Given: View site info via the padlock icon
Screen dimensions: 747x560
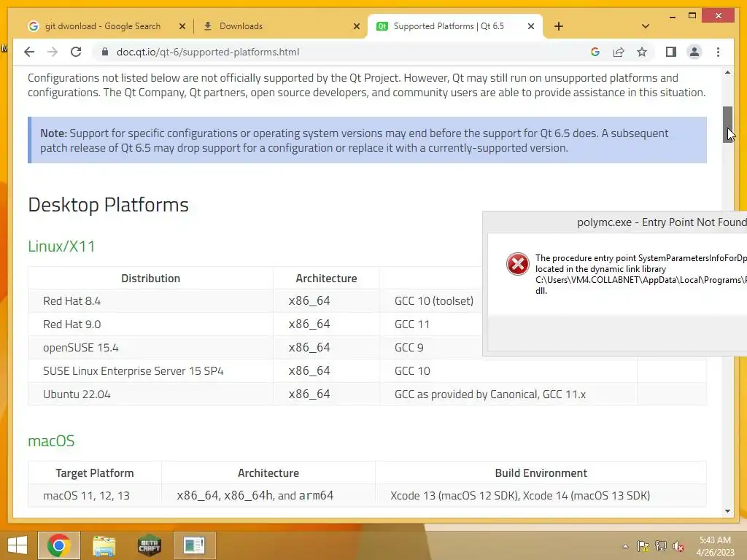Looking at the screenshot, I should click(x=105, y=52).
